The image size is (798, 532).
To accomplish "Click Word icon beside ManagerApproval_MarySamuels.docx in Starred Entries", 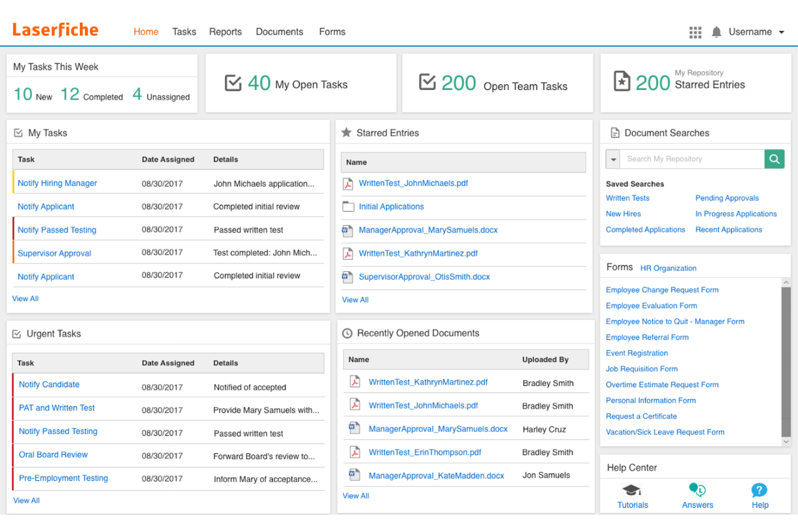I will [348, 231].
